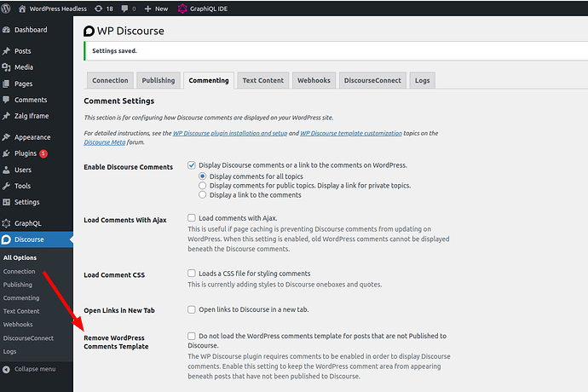Image resolution: width=588 pixels, height=392 pixels.
Task: Enable Open links to Discourse in new tab
Action: click(192, 309)
